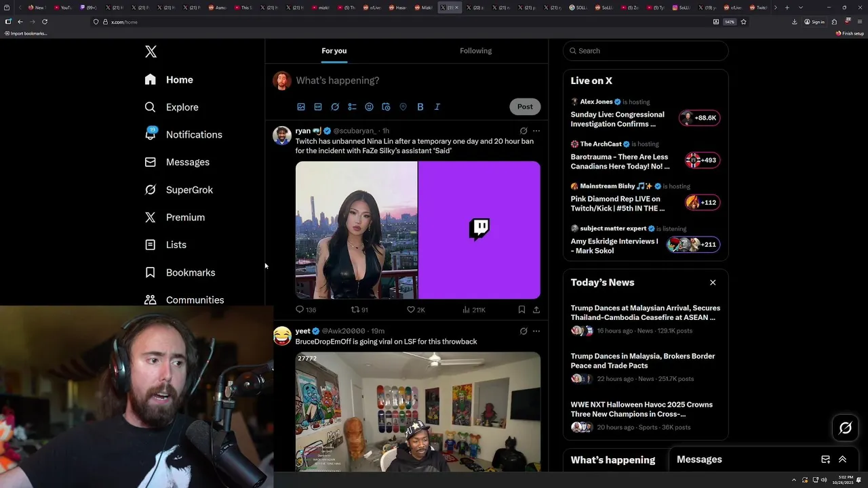Screen dimensions: 868x488
Task: Open the browser downloads icon
Action: (794, 22)
